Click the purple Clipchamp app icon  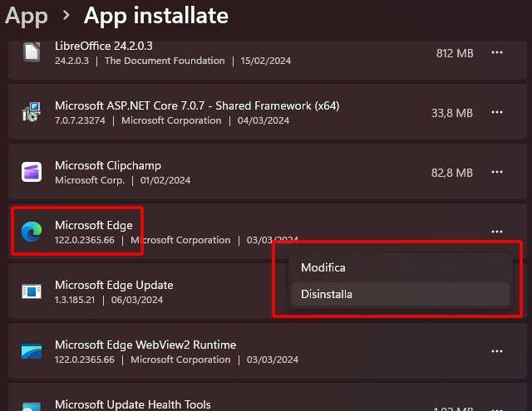32,172
